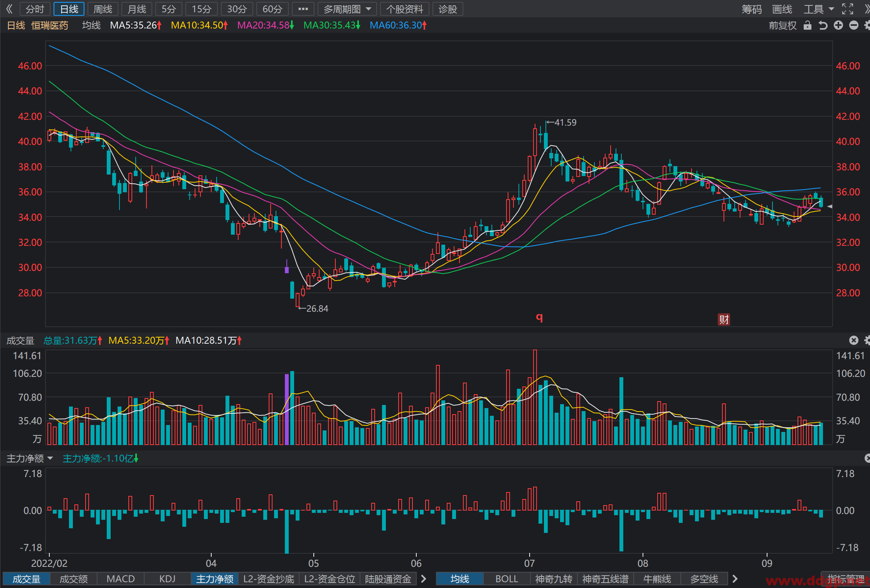Select the 60分 timeframe
Image resolution: width=870 pixels, height=588 pixels.
point(273,9)
